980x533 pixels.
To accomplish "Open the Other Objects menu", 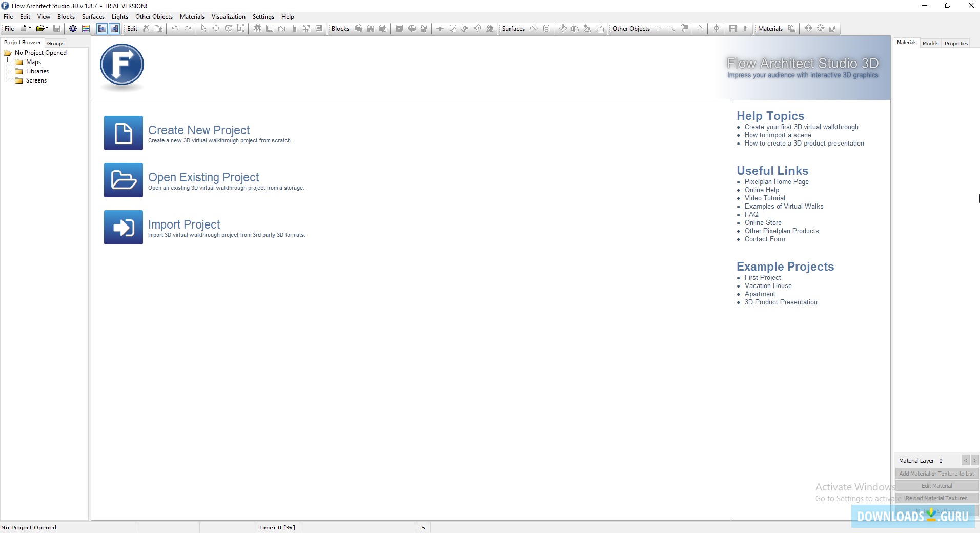I will coord(154,16).
